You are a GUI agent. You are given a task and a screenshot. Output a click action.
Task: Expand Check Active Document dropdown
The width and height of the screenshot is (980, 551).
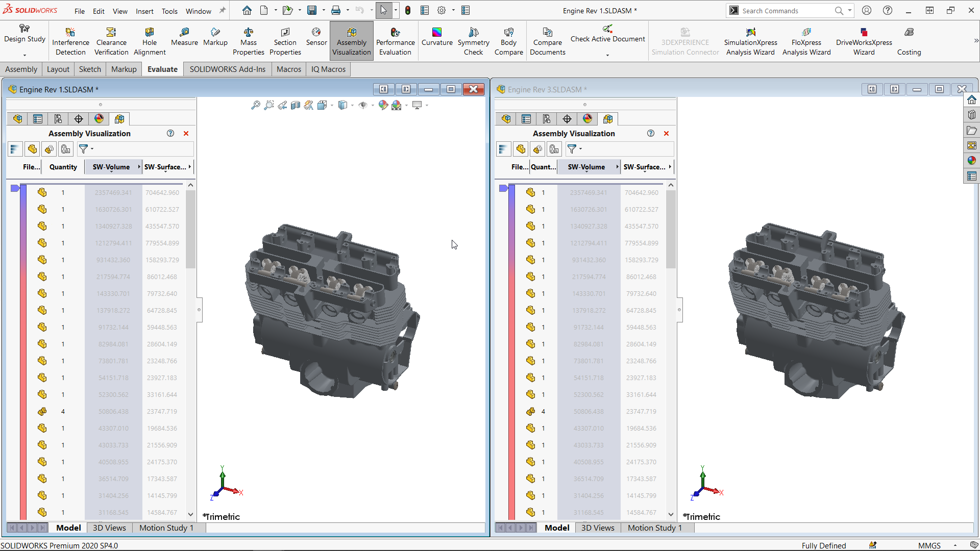pos(607,55)
